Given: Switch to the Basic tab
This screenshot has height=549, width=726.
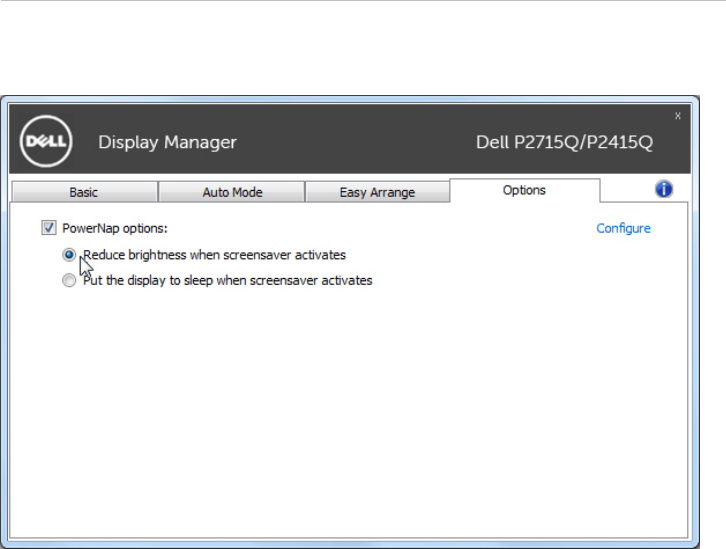Looking at the screenshot, I should 84,192.
